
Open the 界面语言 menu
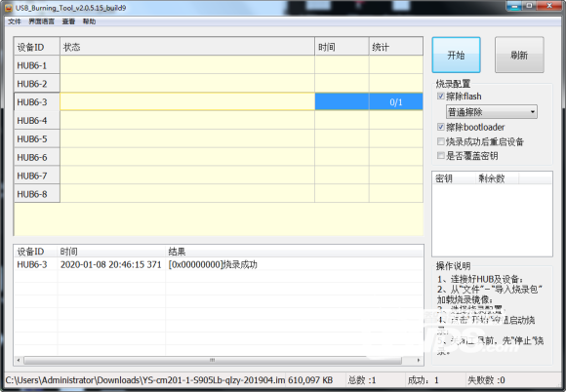pyautogui.click(x=42, y=21)
